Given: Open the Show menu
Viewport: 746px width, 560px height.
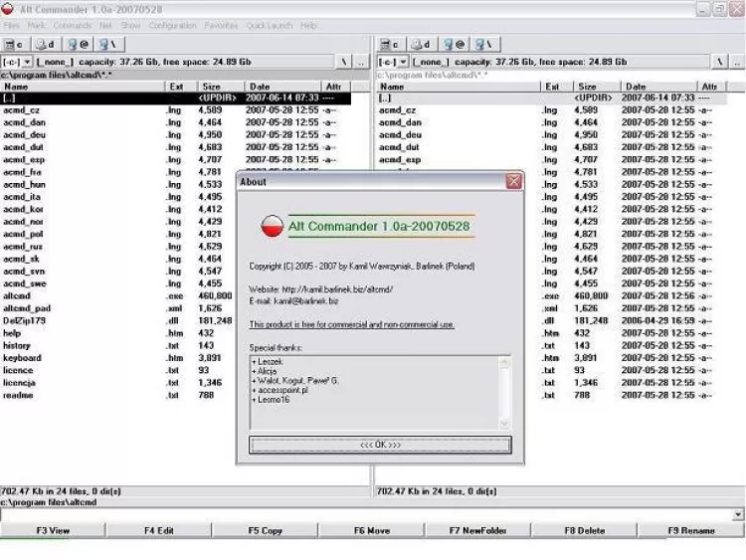Looking at the screenshot, I should coord(131,26).
